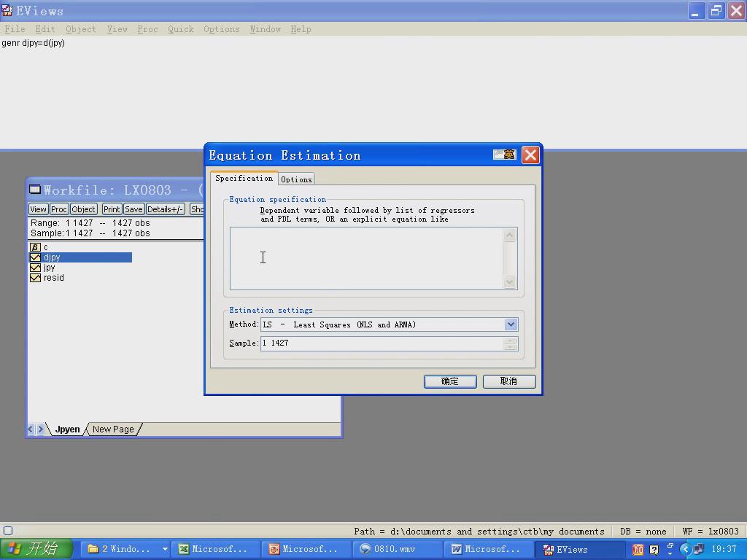Click the WF = lx0803 status entry
This screenshot has width=747, height=560.
(x=711, y=532)
